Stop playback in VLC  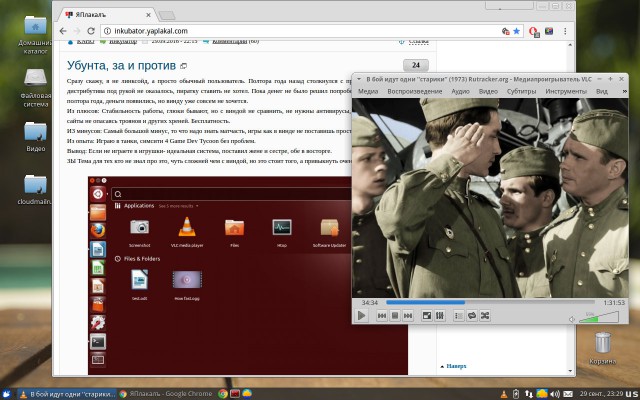tap(395, 316)
